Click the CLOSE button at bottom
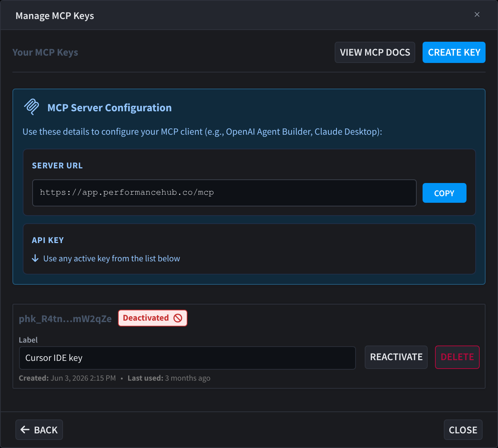Viewport: 498px width, 448px height. click(x=463, y=430)
